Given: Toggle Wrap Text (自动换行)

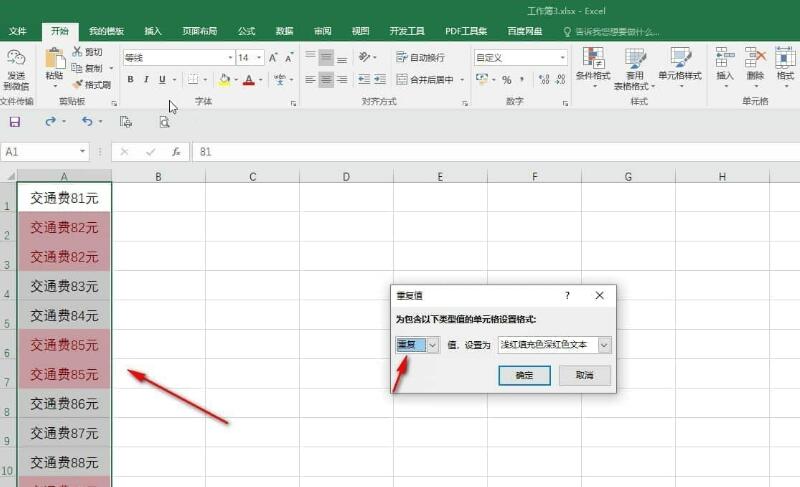Looking at the screenshot, I should coord(420,58).
